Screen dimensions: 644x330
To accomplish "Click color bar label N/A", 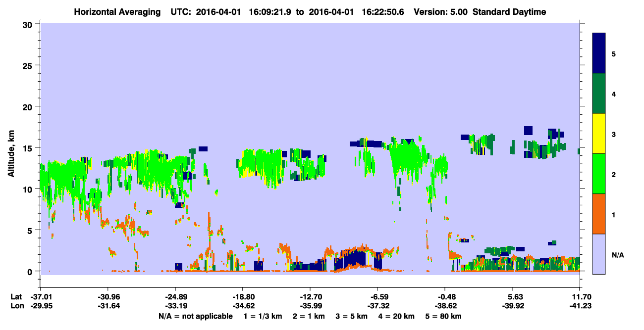I will click(x=618, y=255).
